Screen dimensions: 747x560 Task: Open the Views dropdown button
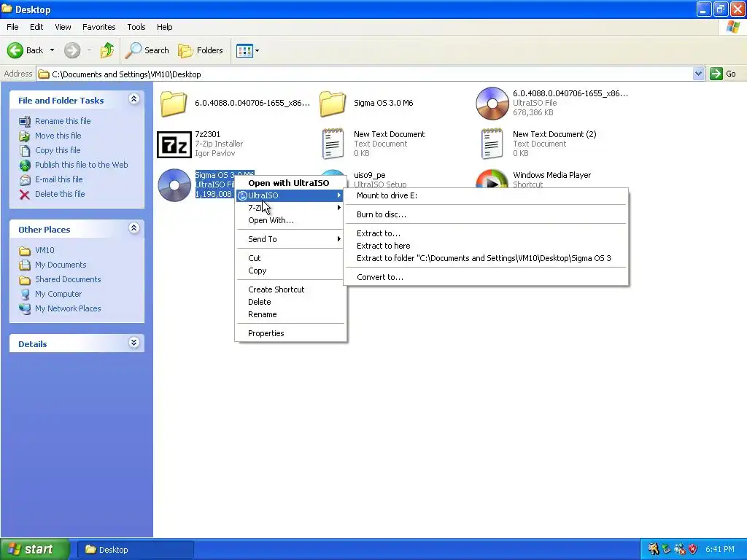click(x=248, y=50)
